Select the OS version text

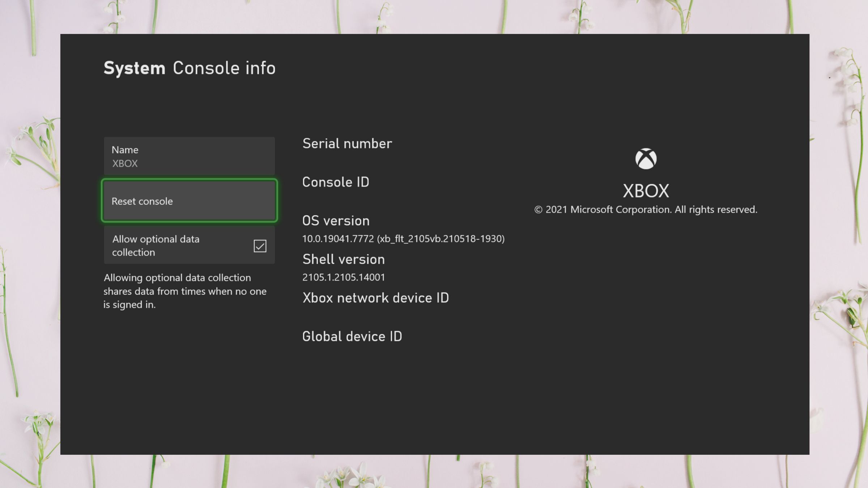pos(336,221)
